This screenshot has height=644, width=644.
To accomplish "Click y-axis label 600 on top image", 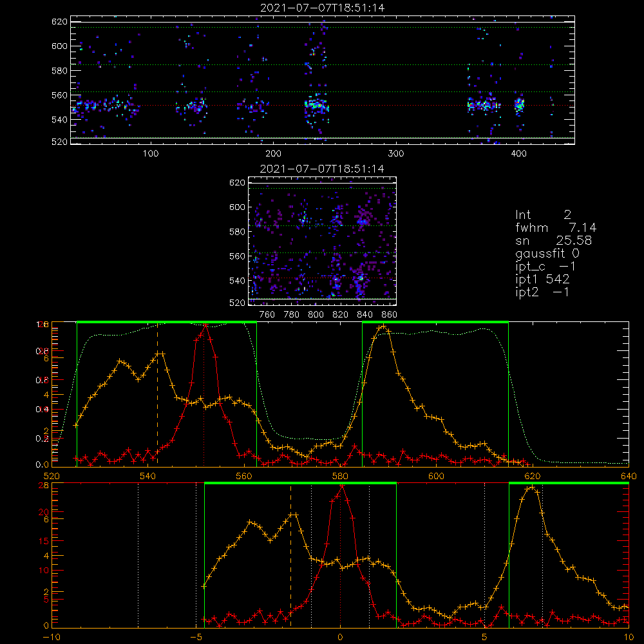I will coord(59,46).
